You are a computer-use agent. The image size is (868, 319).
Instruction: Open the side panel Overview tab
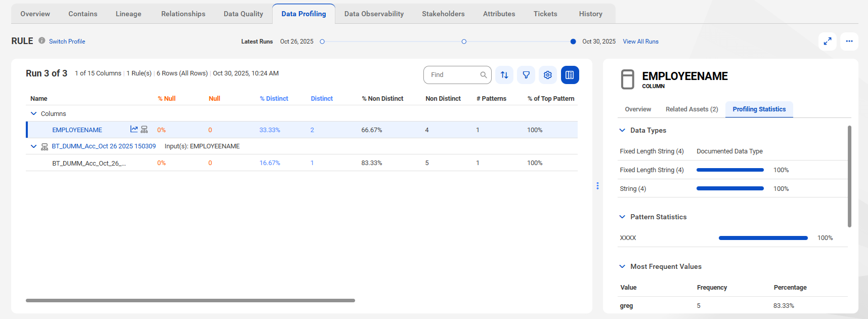pos(638,109)
